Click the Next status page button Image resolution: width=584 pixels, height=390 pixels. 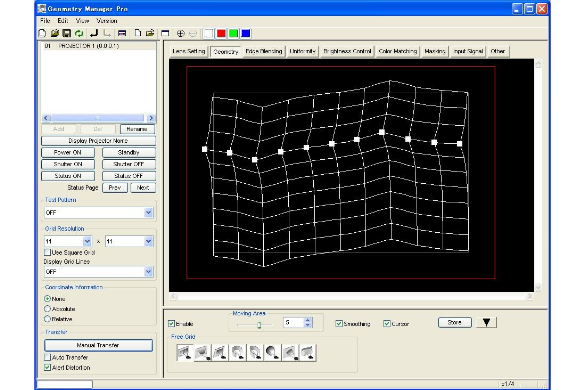[x=143, y=188]
